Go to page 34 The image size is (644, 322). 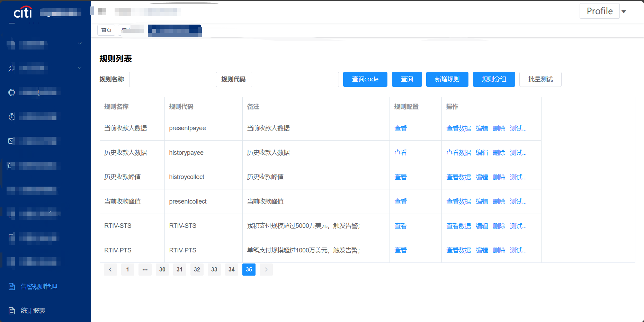[x=232, y=269]
